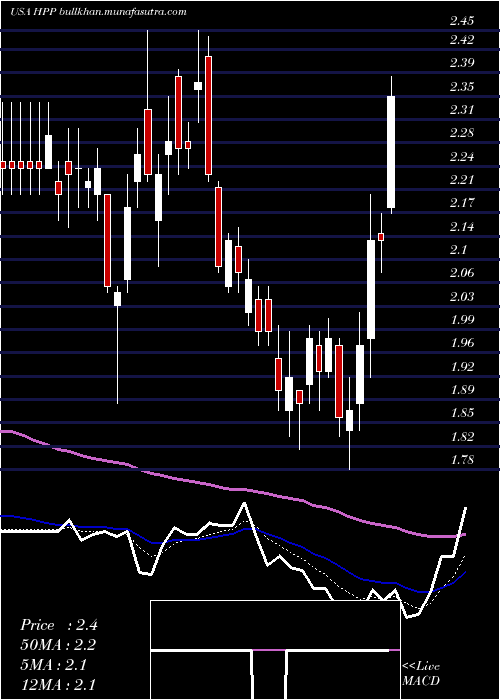Click the 2.06 price axis label
The image size is (500, 700).
coord(462,273)
